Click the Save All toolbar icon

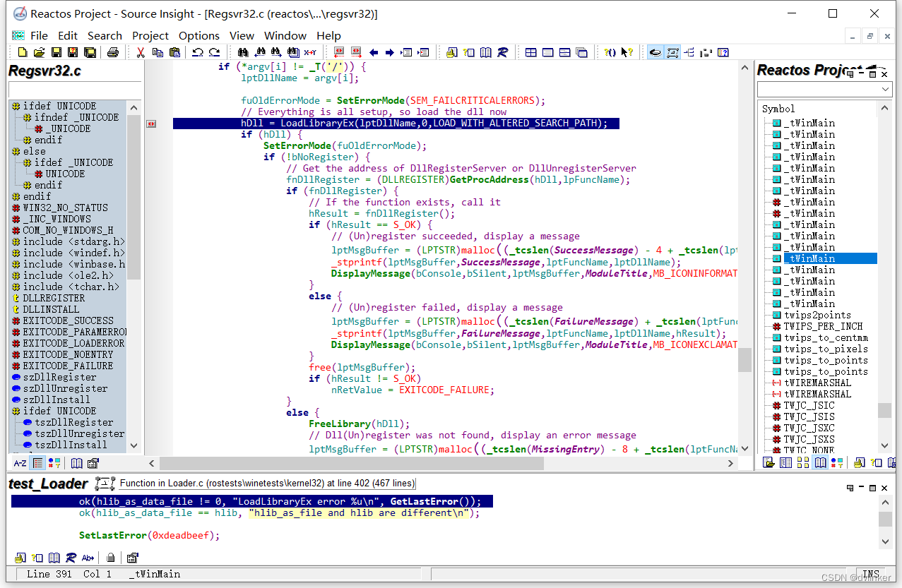click(x=90, y=52)
